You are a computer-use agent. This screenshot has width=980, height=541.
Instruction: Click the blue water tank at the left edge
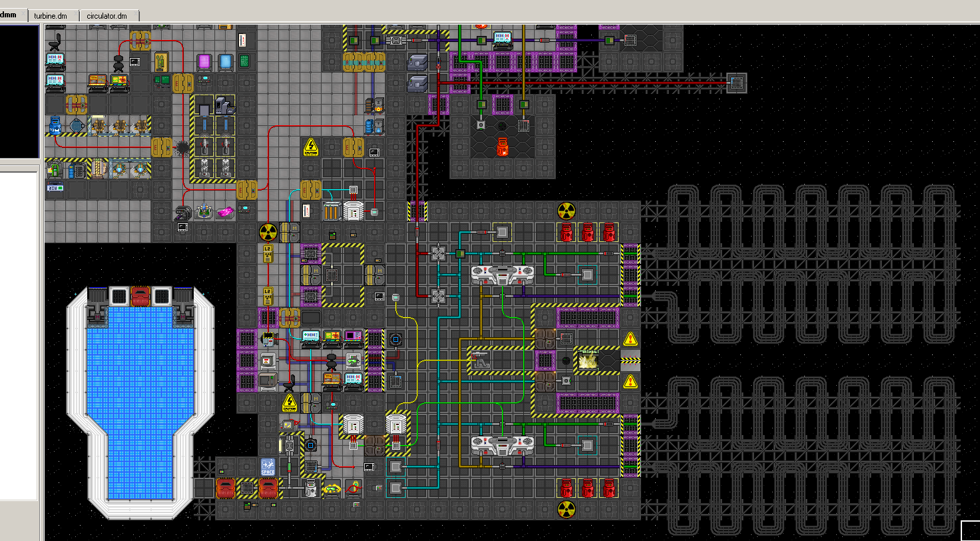click(55, 126)
